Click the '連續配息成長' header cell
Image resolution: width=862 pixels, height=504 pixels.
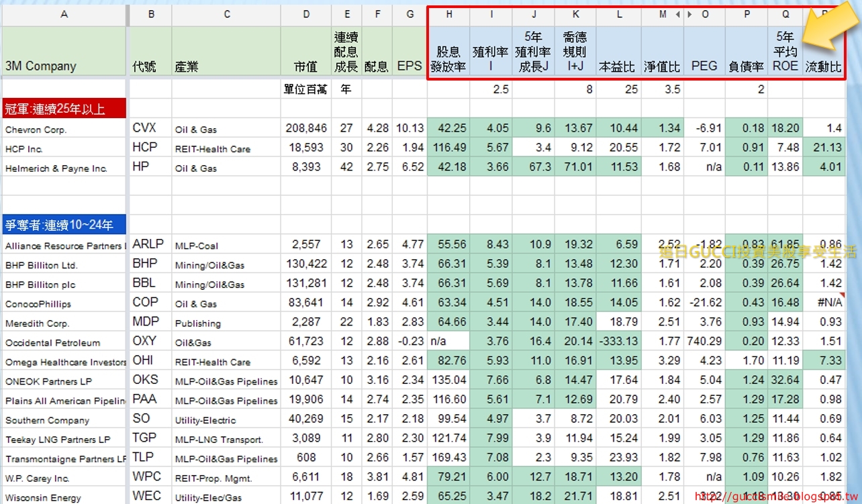tap(346, 51)
